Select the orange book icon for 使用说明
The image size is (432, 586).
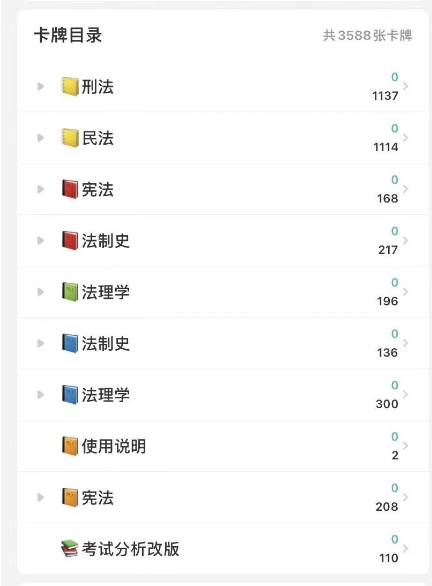coord(70,446)
